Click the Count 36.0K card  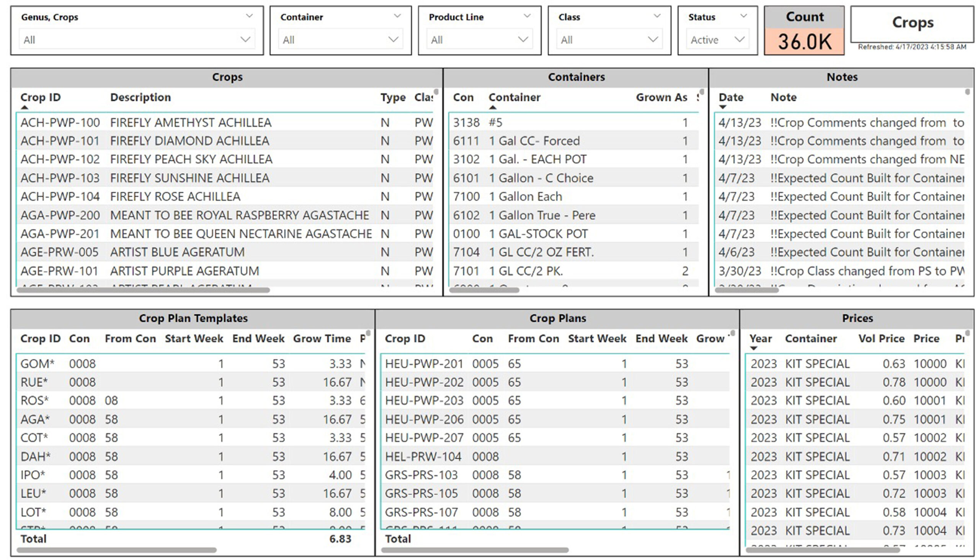[804, 31]
